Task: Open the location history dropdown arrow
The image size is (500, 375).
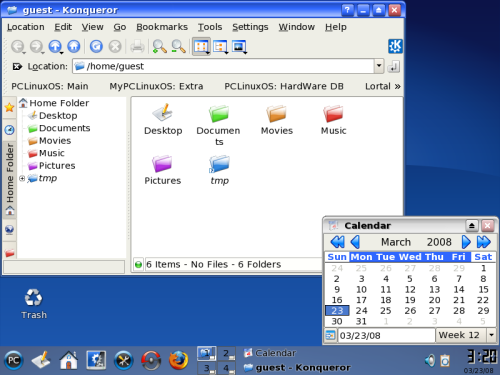Action: pos(379,66)
